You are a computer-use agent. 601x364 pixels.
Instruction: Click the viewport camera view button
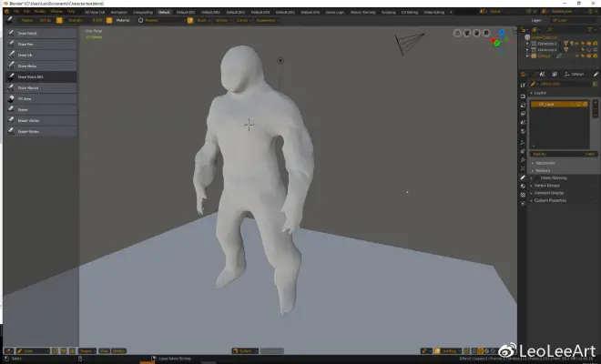(x=467, y=34)
